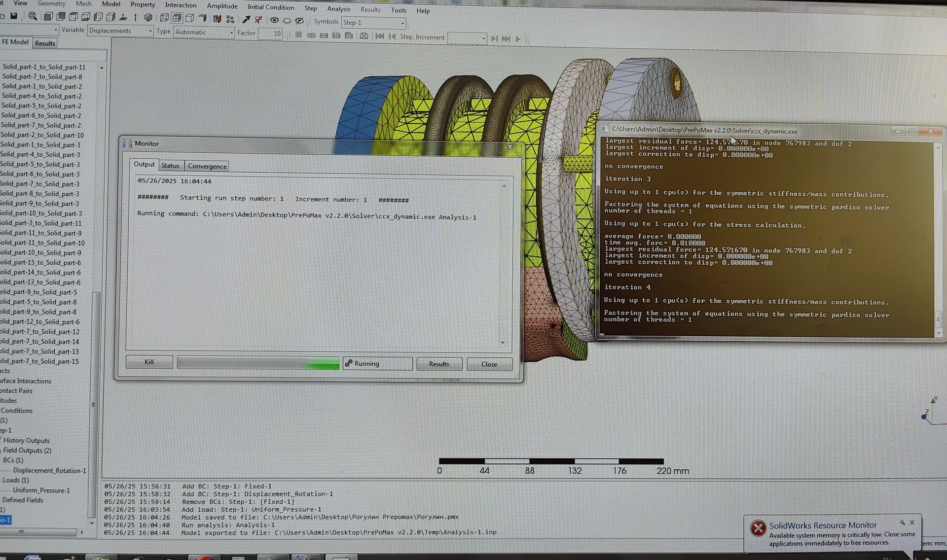Open the Type Automatic dropdown

pyautogui.click(x=204, y=33)
